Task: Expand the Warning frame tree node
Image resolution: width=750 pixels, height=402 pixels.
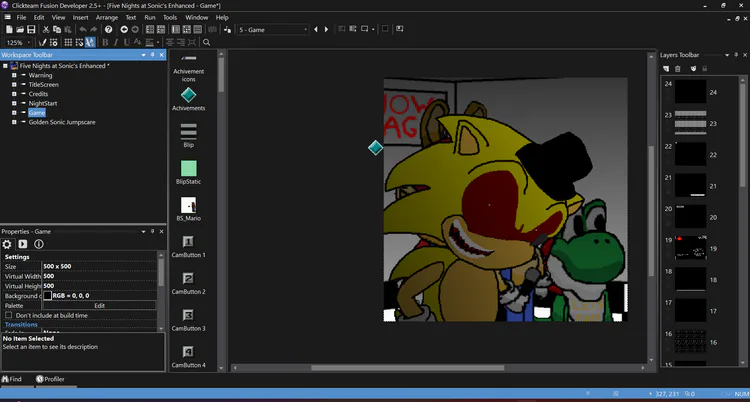Action: point(14,75)
